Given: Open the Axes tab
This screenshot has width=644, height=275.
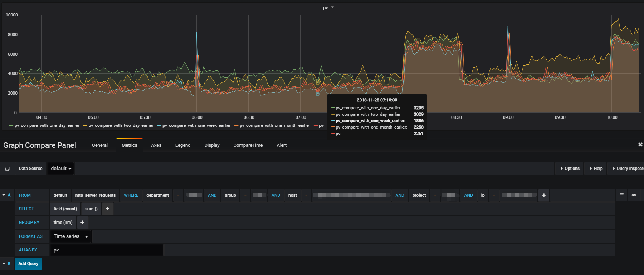Looking at the screenshot, I should pos(156,145).
